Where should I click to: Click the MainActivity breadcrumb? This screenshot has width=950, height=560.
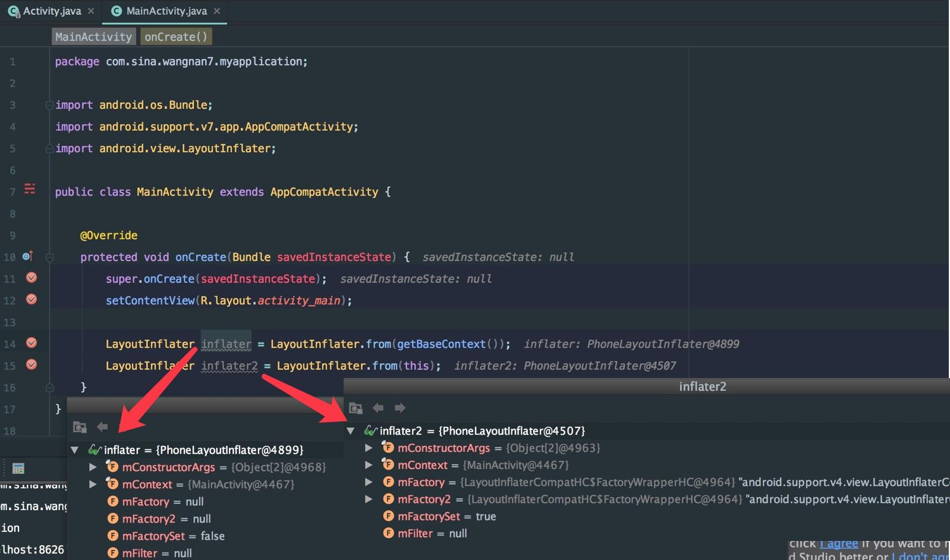coord(93,37)
